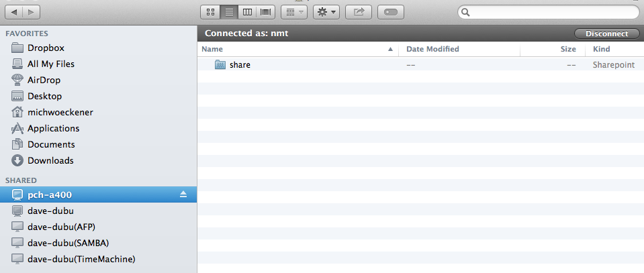Switch to column view
The height and width of the screenshot is (273, 644).
(x=247, y=12)
